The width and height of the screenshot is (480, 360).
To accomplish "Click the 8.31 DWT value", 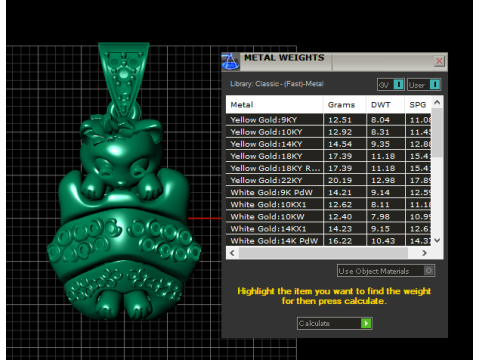I will click(x=380, y=132).
